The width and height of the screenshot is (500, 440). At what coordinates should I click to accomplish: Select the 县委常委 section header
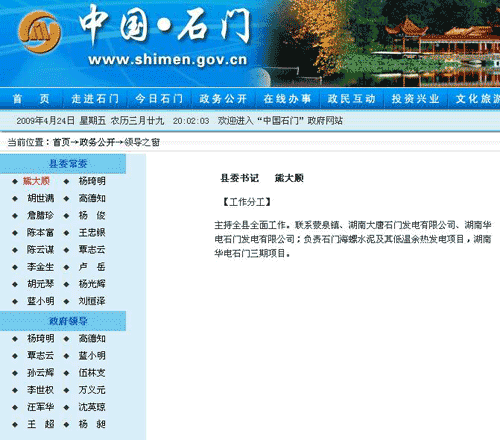[x=68, y=164]
